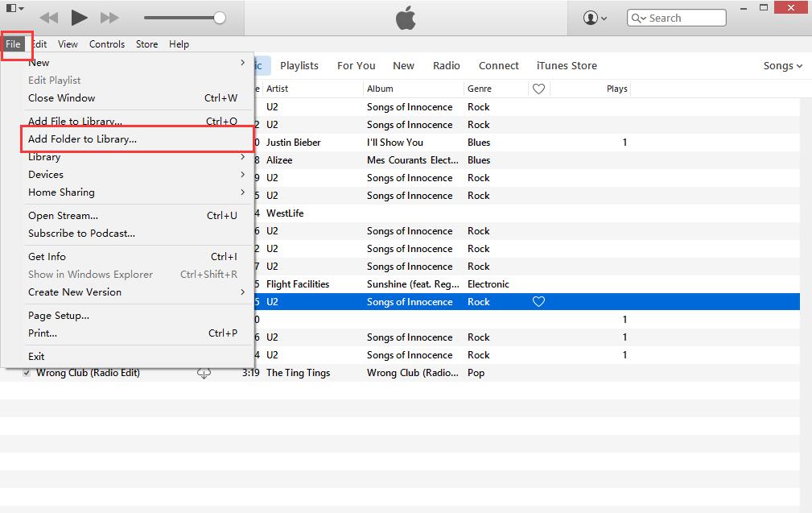This screenshot has height=513, width=812.
Task: Open the mini player menu icon at top-left
Action: tap(15, 8)
